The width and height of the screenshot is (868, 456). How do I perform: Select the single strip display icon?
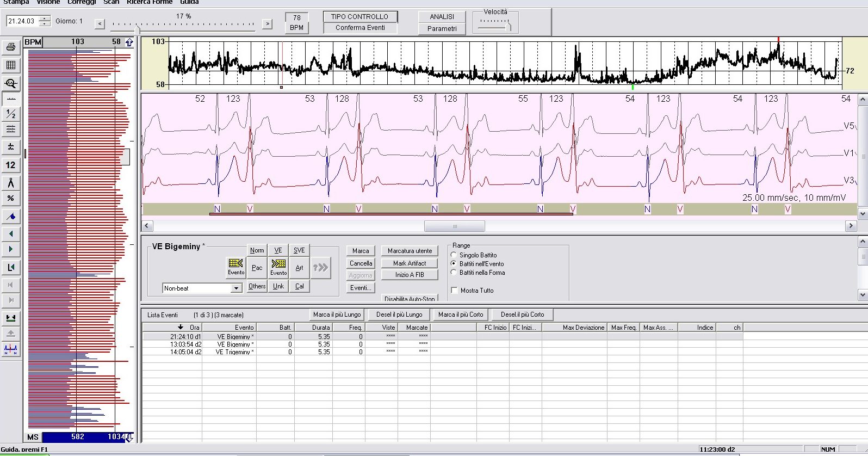[10, 99]
